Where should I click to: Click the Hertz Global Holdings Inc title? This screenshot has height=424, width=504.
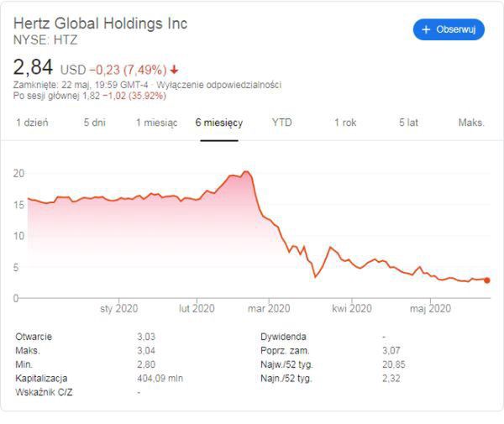[101, 24]
